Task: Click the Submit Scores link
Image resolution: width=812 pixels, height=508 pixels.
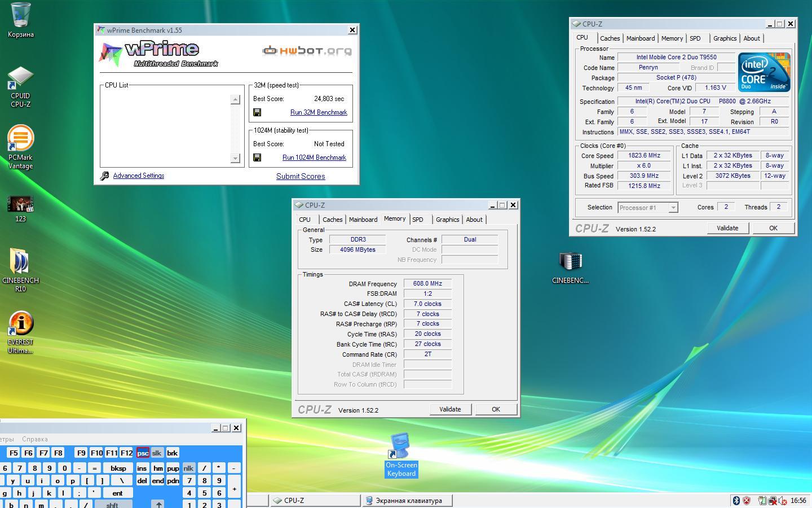Action: (301, 176)
